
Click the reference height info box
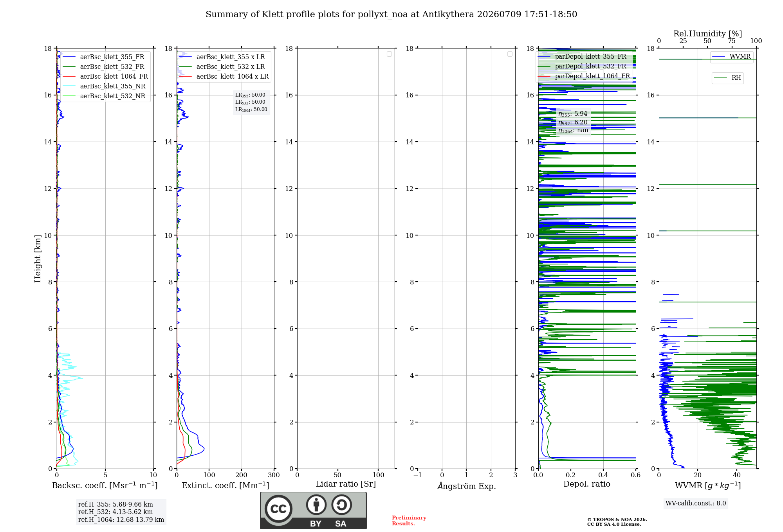click(x=121, y=512)
